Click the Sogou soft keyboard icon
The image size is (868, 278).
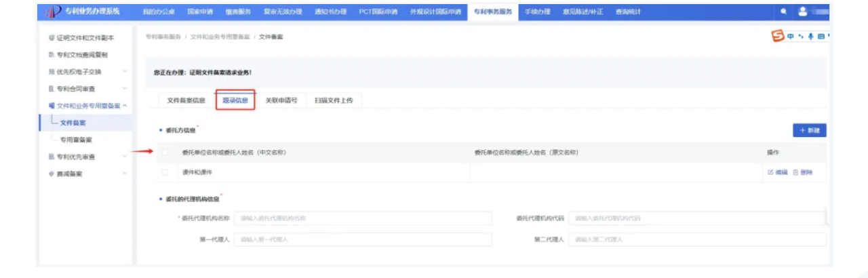coord(821,37)
